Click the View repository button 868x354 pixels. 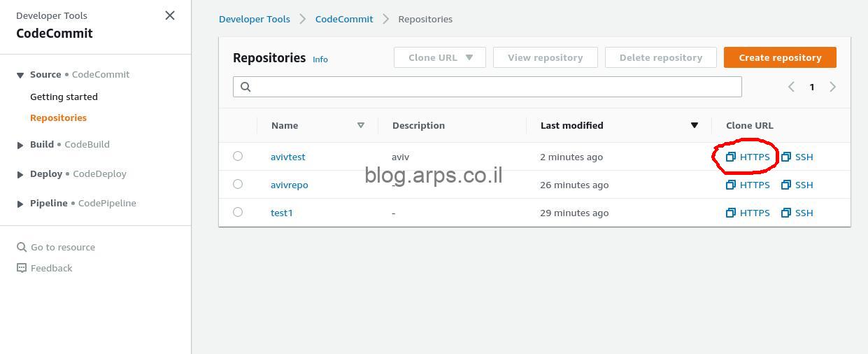pyautogui.click(x=546, y=57)
